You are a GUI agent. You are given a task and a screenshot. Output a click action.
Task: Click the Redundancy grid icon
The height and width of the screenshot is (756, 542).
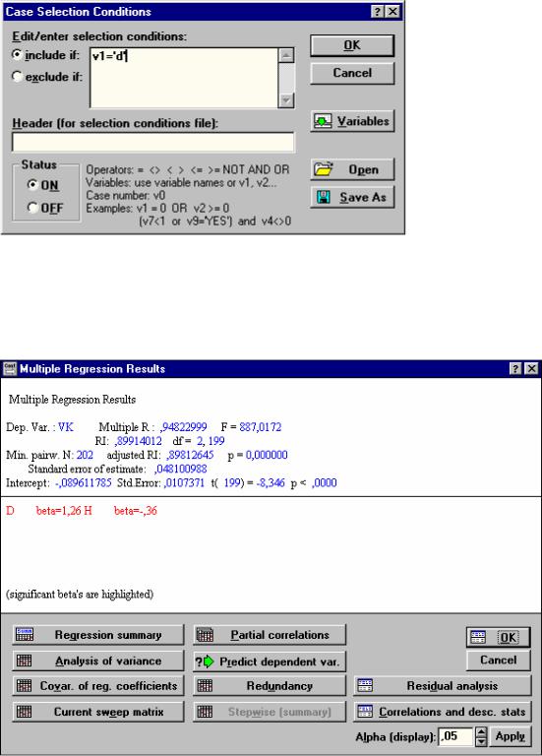tap(205, 685)
